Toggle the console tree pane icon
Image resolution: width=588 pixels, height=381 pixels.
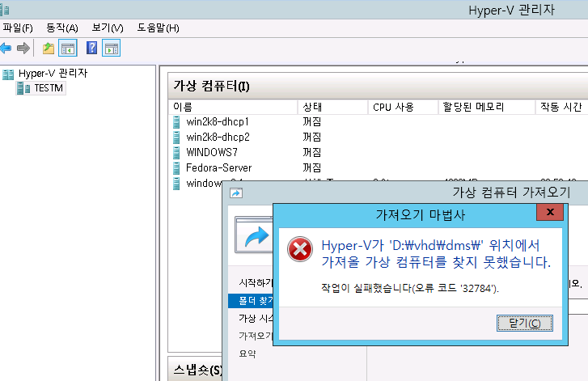click(x=68, y=48)
